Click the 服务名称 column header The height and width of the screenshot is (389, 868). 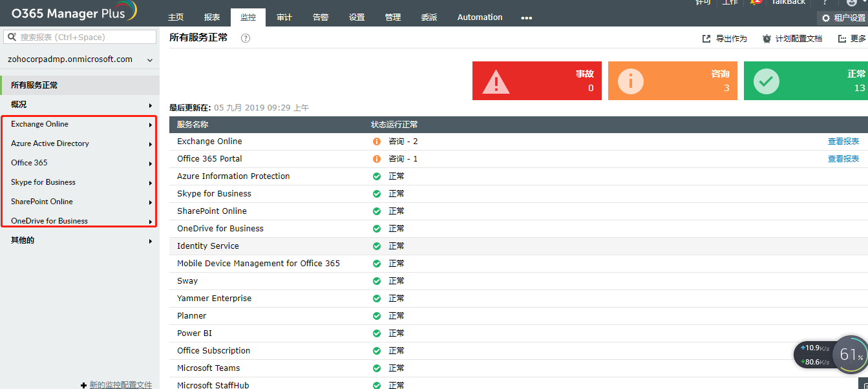coord(193,125)
